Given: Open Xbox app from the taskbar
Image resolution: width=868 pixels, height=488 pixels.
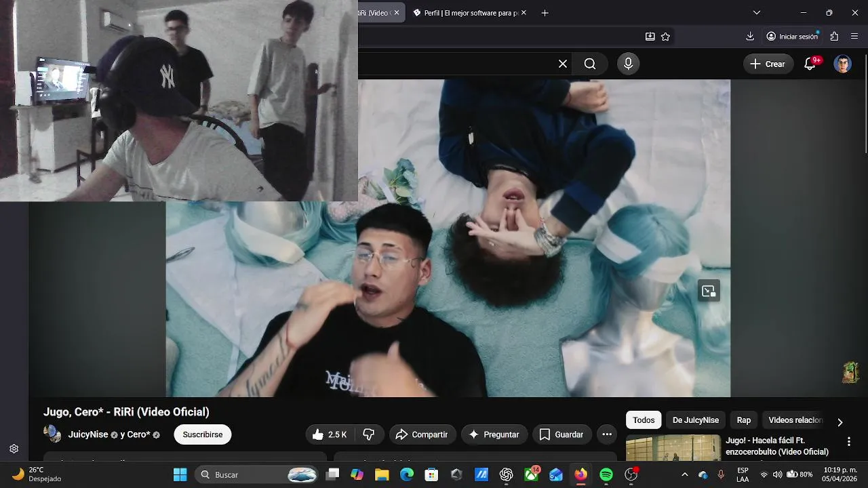Looking at the screenshot, I should tap(532, 474).
